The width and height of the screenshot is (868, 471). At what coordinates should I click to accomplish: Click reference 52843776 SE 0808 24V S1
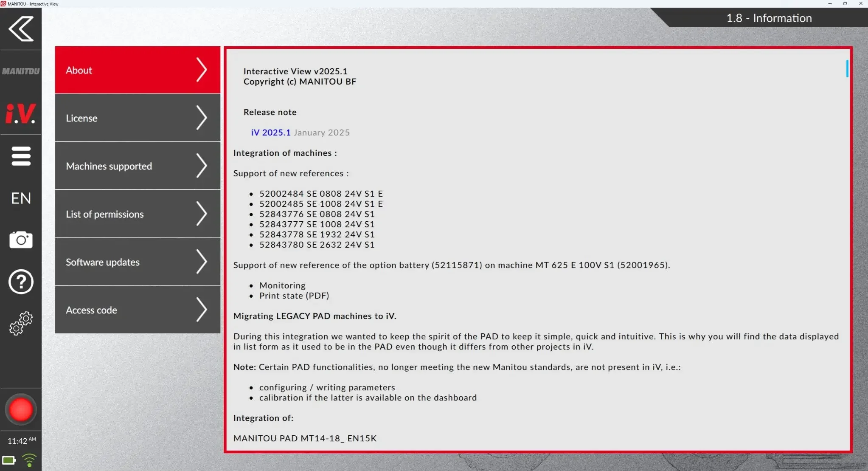[x=317, y=214]
